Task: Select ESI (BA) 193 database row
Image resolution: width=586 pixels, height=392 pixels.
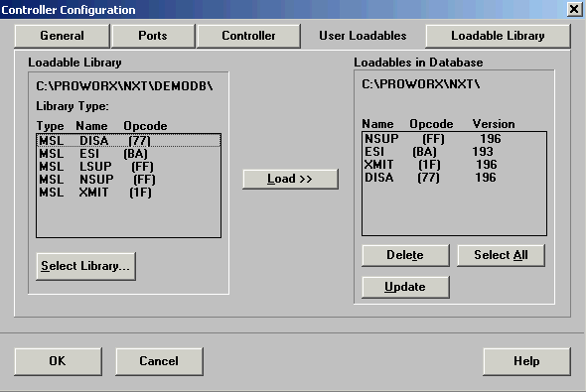Action: (x=454, y=152)
